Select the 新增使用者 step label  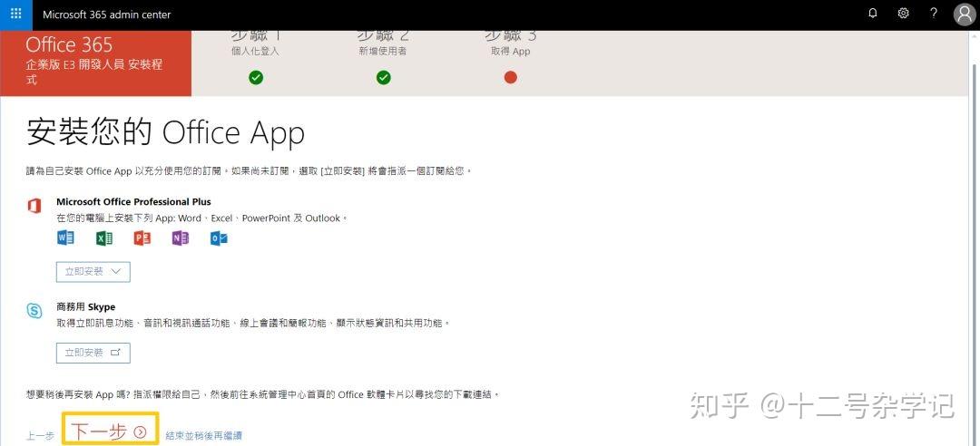[x=383, y=52]
